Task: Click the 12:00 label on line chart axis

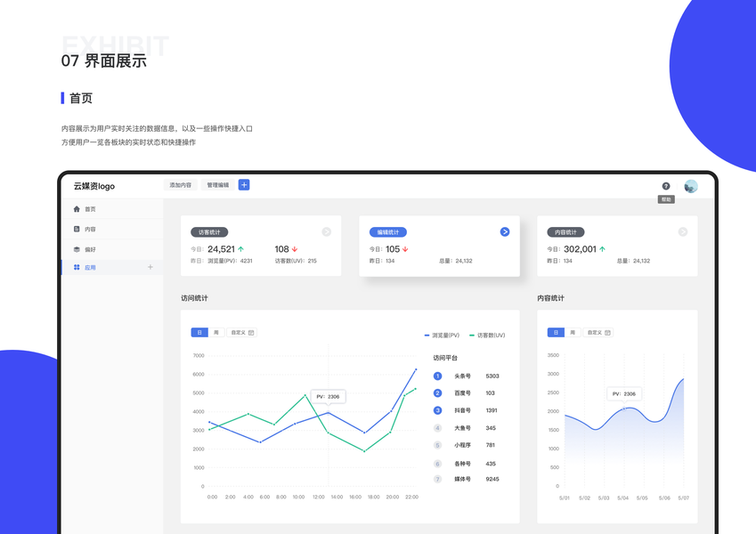Action: 318,497
